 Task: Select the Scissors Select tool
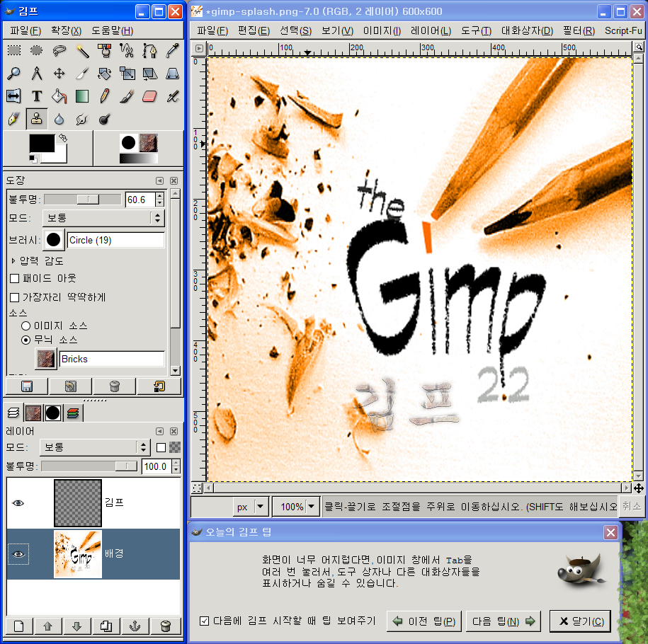[127, 50]
